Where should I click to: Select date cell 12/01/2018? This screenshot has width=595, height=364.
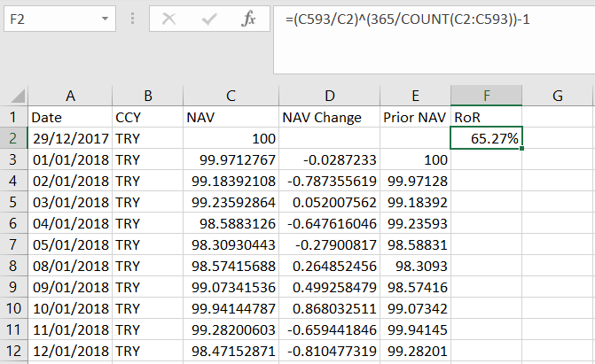(70, 351)
